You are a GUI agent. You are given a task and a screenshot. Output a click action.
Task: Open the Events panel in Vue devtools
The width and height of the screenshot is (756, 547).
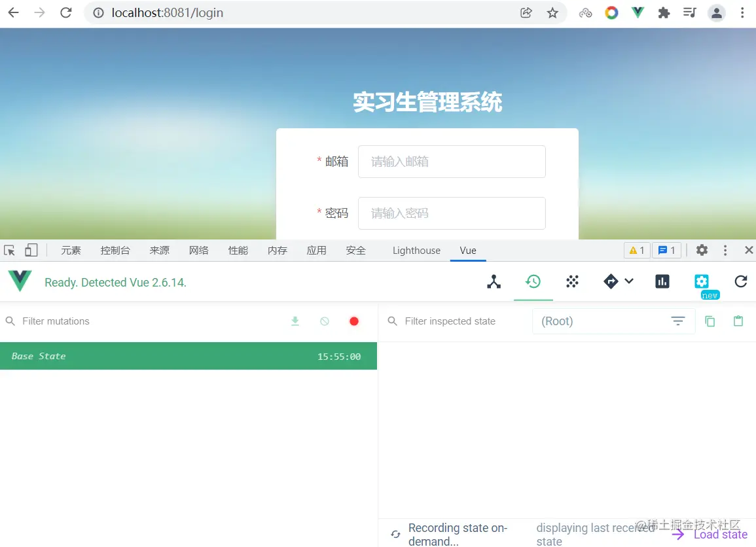click(572, 281)
